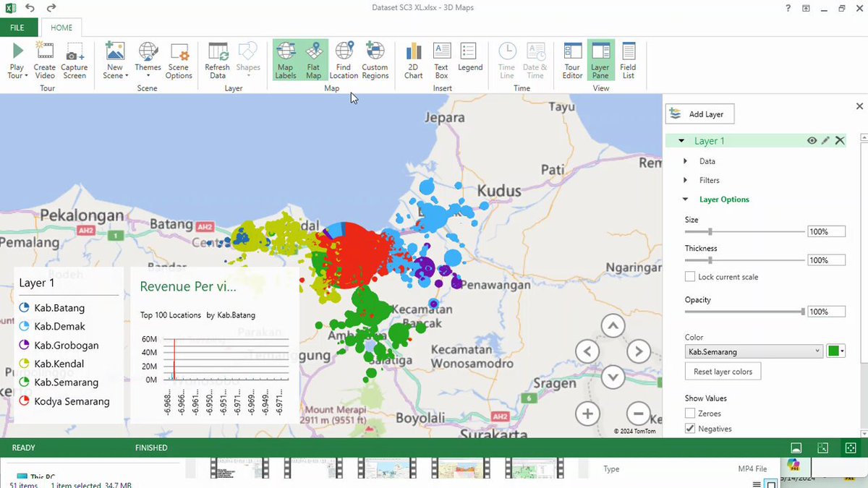Click Reset layer colors button

point(723,372)
